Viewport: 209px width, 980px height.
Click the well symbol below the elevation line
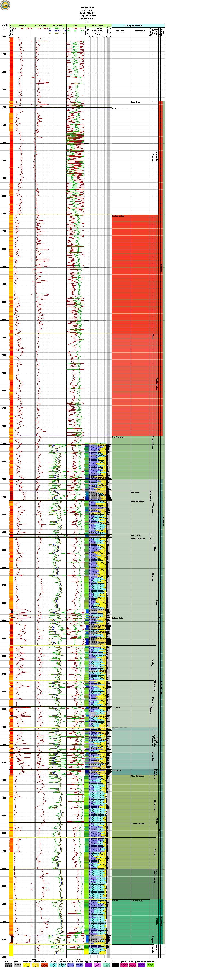pos(87,22)
